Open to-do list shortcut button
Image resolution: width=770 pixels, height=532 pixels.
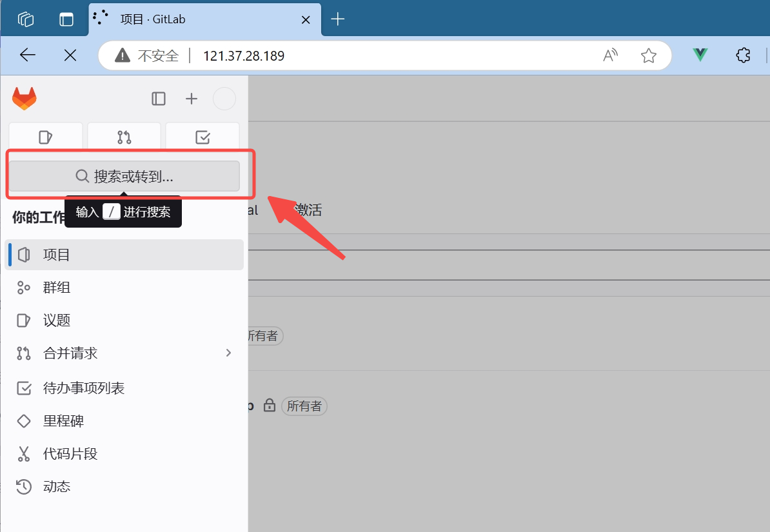[202, 137]
